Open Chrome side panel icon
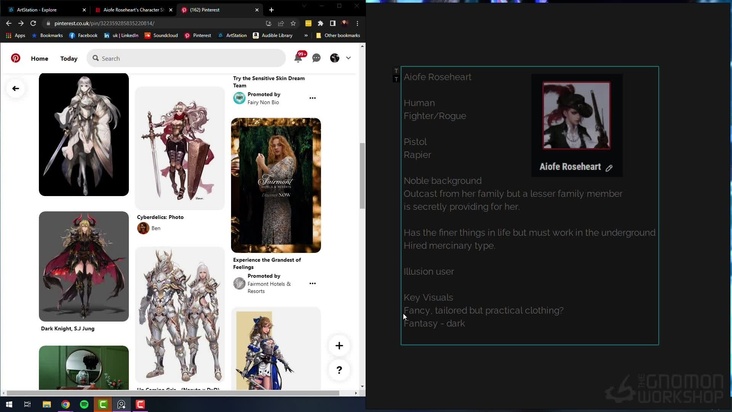 coord(332,23)
